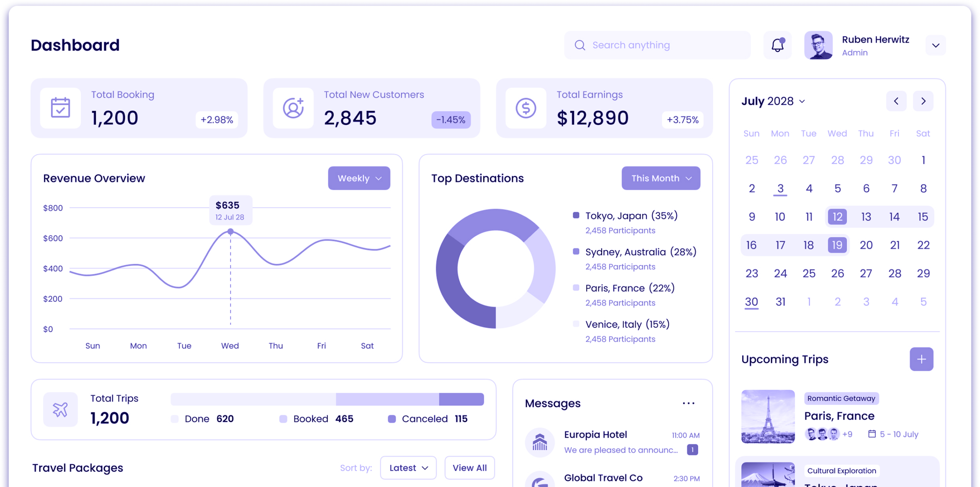Open the Paris, France trip thumbnail
The height and width of the screenshot is (487, 980).
tap(768, 417)
